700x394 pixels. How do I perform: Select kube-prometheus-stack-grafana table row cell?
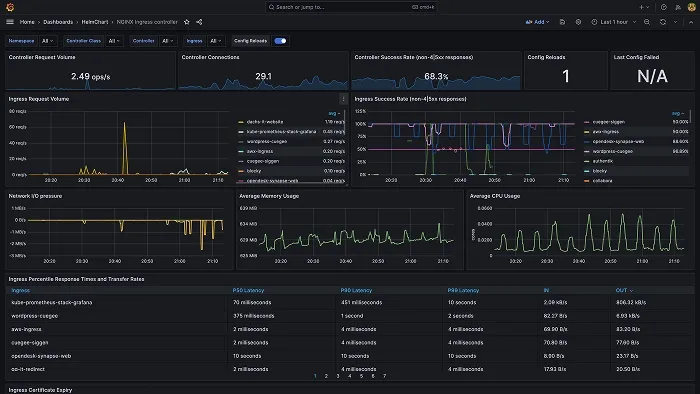click(52, 303)
